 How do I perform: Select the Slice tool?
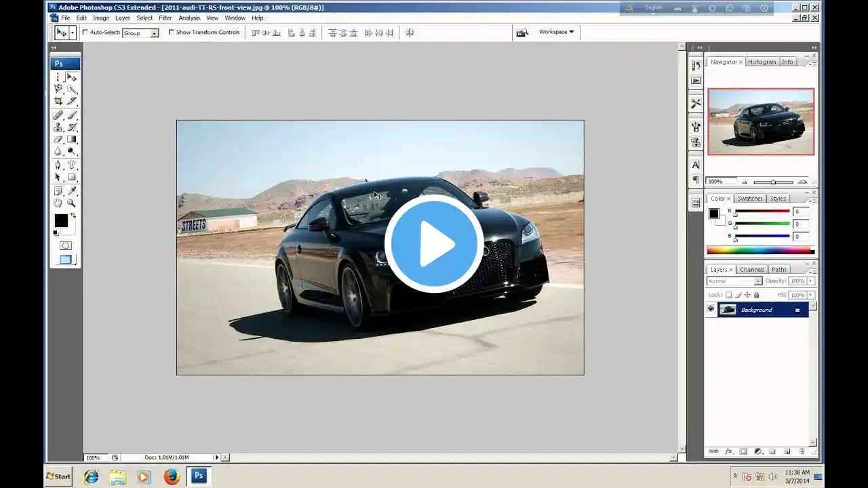pyautogui.click(x=71, y=101)
